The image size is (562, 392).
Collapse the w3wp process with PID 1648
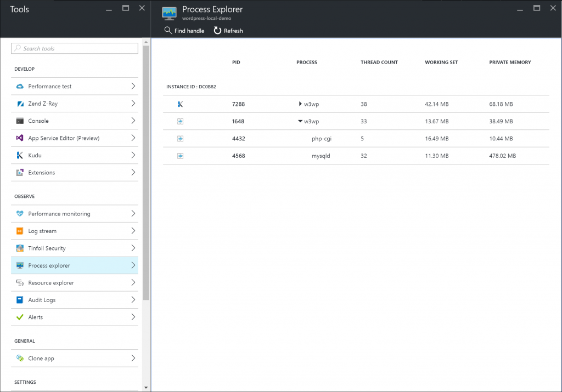[x=299, y=121]
